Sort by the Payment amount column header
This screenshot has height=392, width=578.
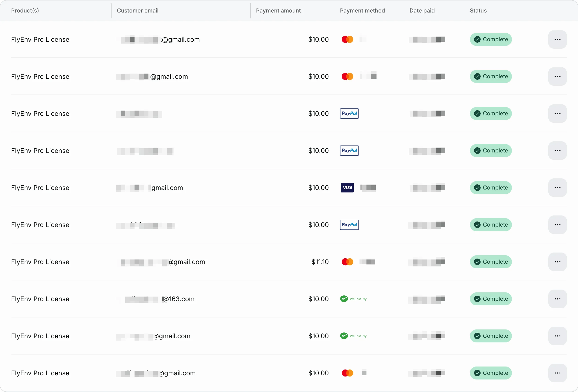pos(278,10)
